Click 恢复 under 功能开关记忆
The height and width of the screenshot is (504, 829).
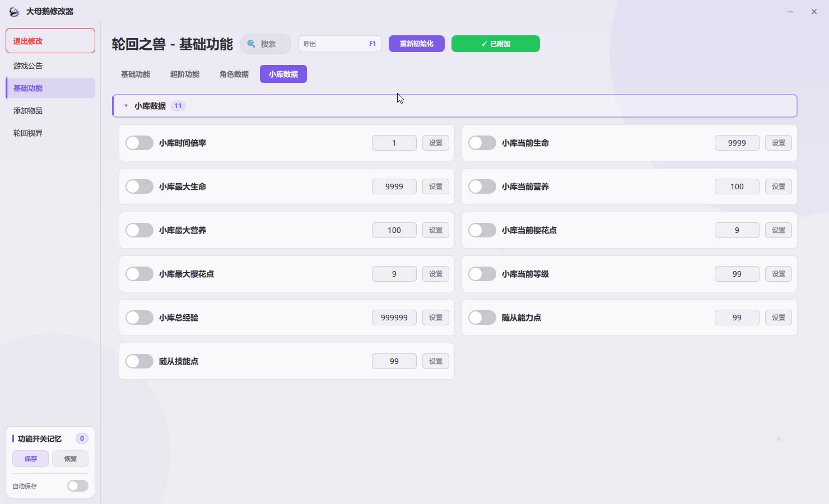(x=70, y=459)
